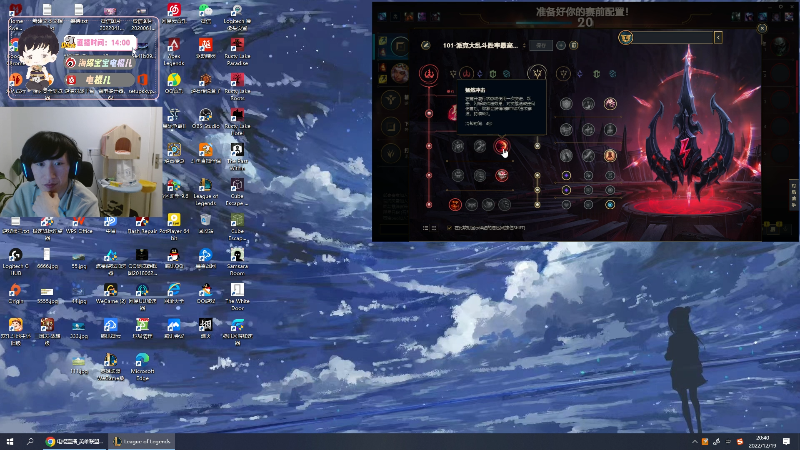Click the large Domination primary path emblem
800x450 pixels.
coord(429,73)
